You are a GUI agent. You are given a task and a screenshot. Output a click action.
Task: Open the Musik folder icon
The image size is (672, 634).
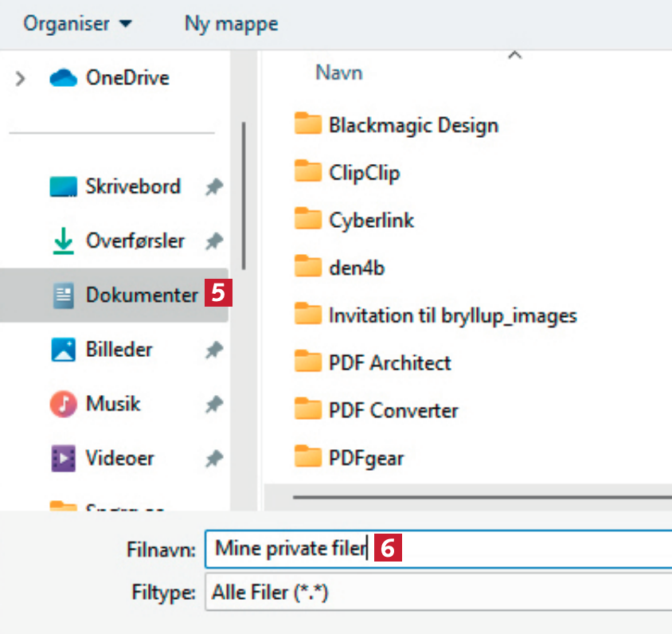point(64,405)
